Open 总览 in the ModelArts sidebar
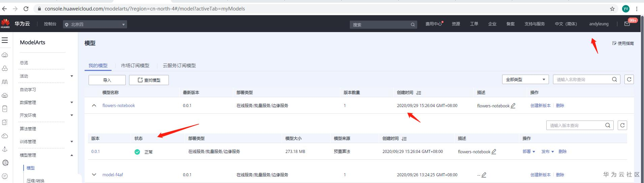This screenshot has height=183, width=644. (24, 63)
